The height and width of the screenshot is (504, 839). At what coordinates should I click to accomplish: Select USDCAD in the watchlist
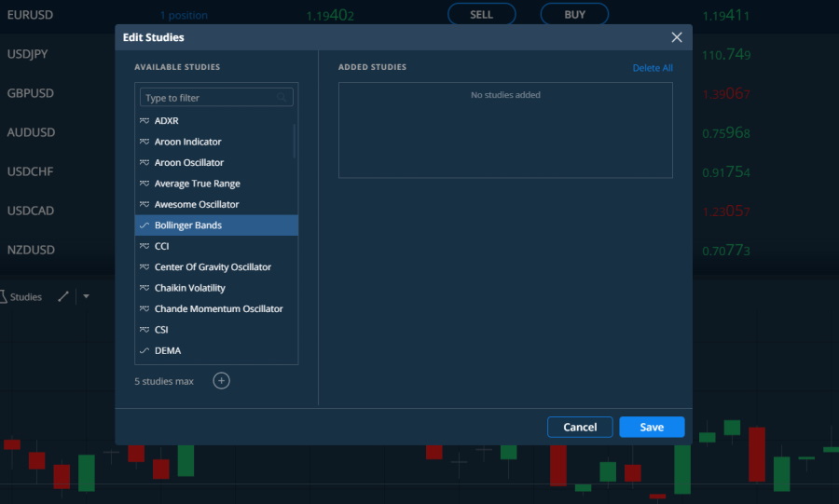click(31, 211)
